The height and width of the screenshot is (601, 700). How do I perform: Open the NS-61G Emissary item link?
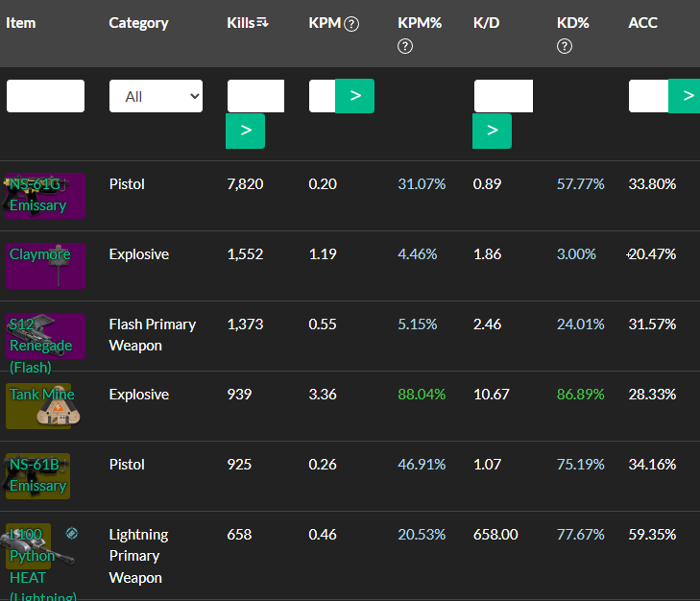click(38, 195)
